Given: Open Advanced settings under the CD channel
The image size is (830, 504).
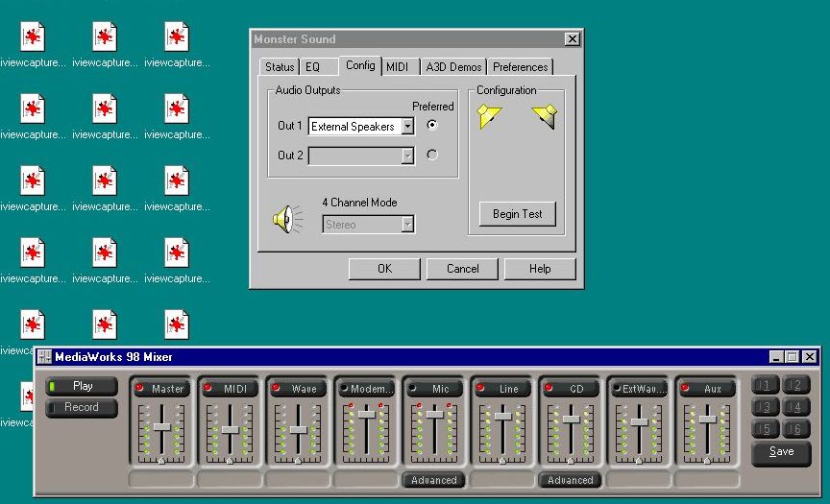Looking at the screenshot, I should 571,480.
